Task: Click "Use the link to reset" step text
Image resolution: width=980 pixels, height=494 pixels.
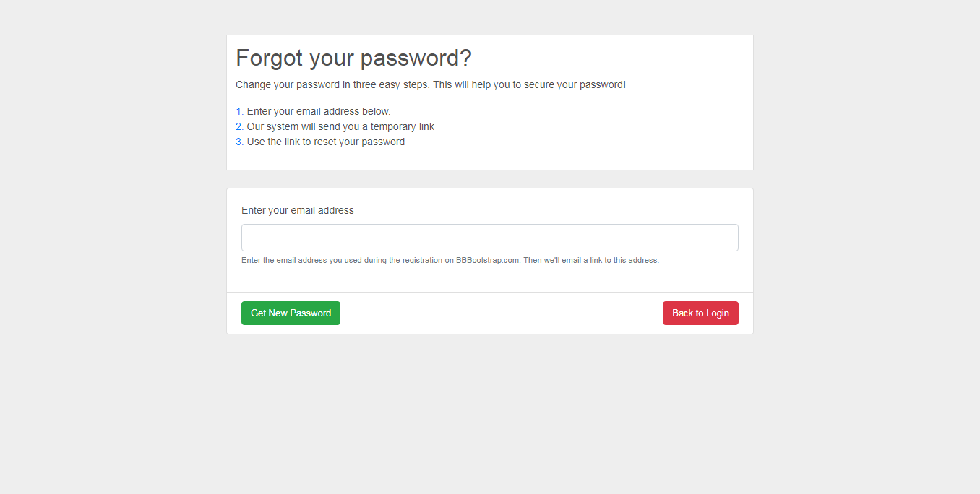Action: coord(288,142)
